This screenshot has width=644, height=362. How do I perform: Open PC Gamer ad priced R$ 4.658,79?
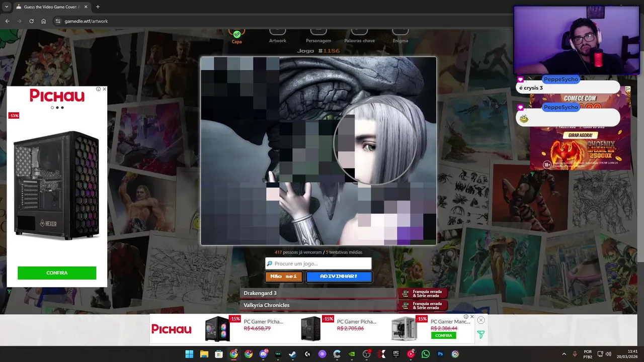(x=244, y=329)
